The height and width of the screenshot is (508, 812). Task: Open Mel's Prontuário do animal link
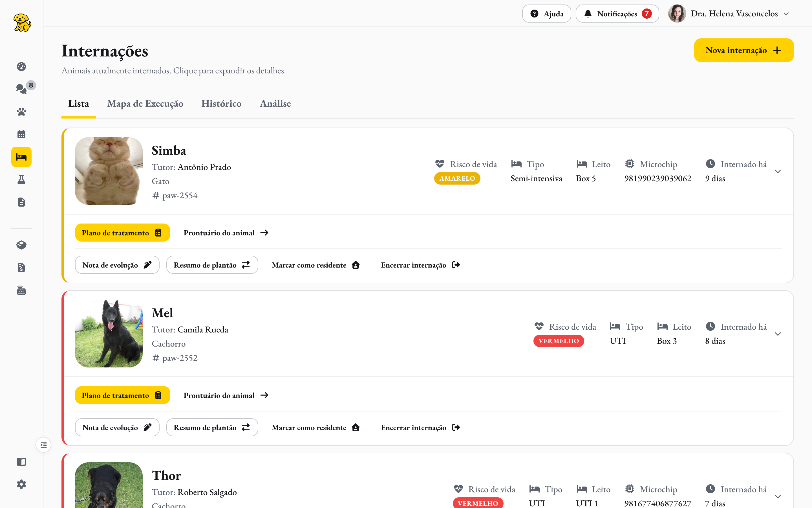[x=226, y=395]
